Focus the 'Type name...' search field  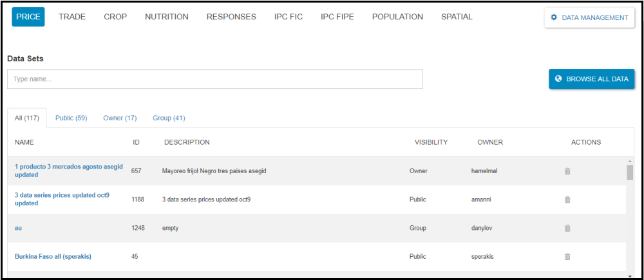(214, 79)
